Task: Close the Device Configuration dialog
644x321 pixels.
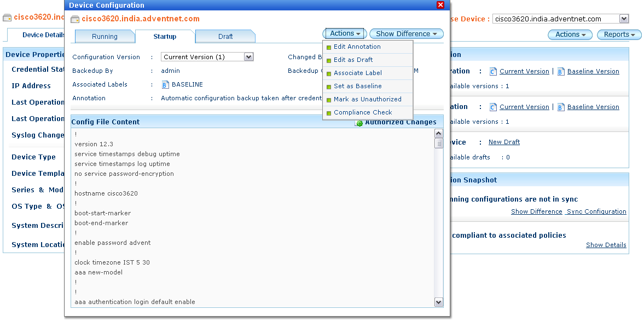Action: coord(440,5)
